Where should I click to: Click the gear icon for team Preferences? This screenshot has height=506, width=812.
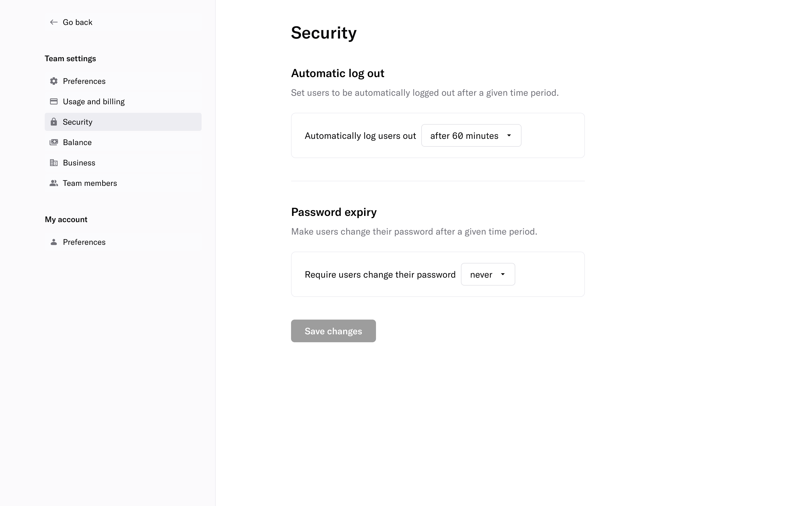(54, 81)
